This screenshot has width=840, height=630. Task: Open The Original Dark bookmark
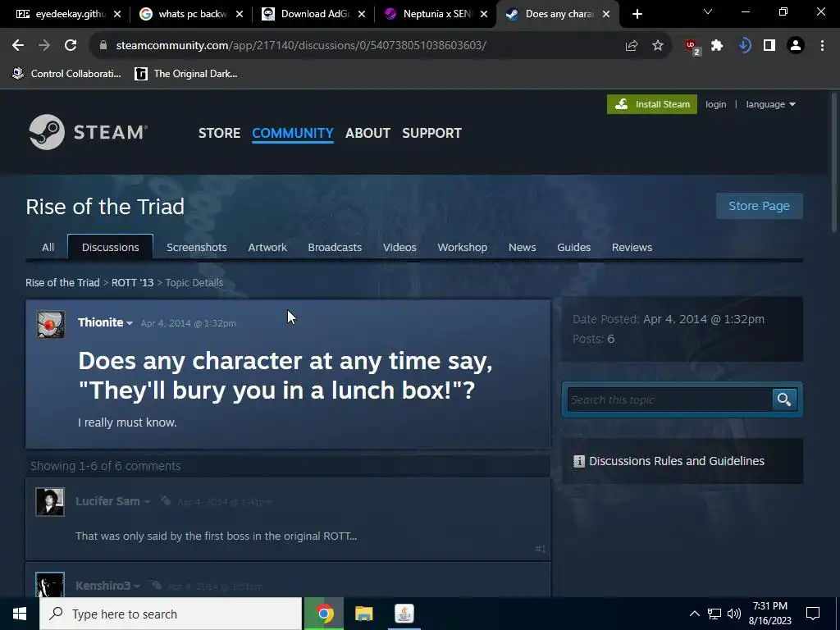186,74
